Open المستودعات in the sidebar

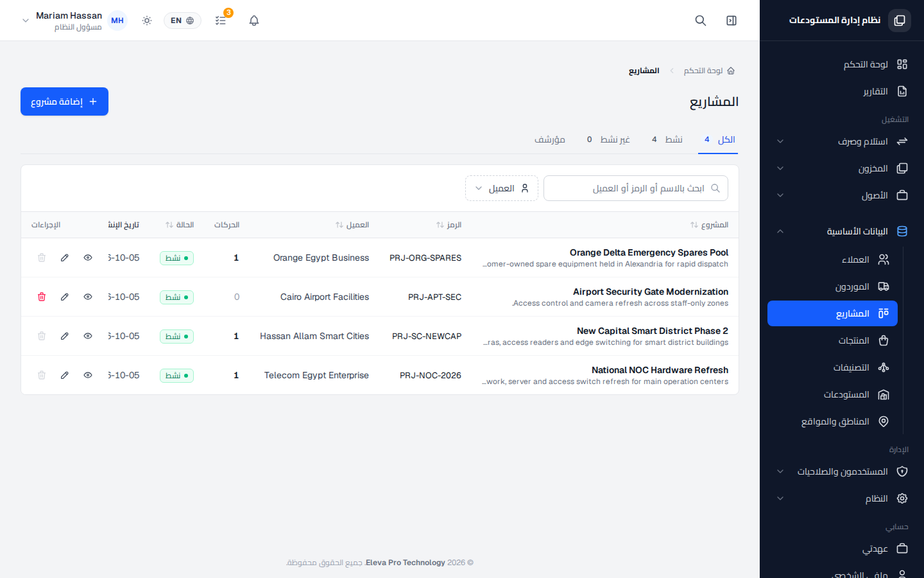click(832, 394)
